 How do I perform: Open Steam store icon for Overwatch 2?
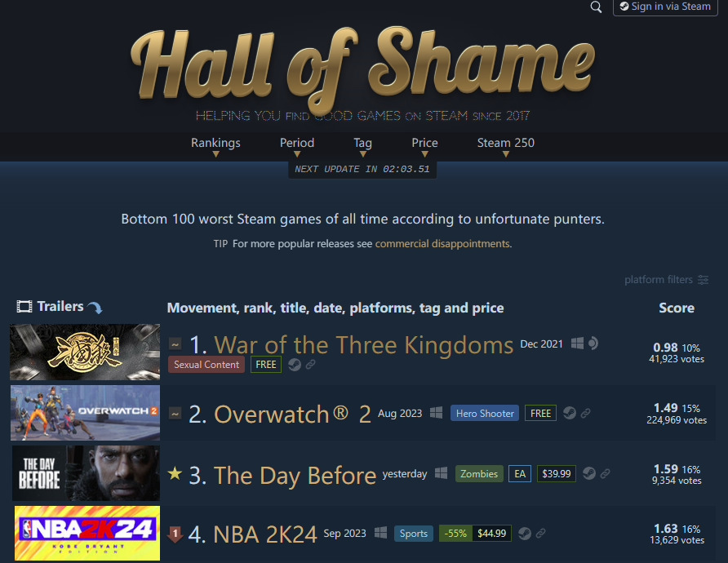(x=570, y=413)
